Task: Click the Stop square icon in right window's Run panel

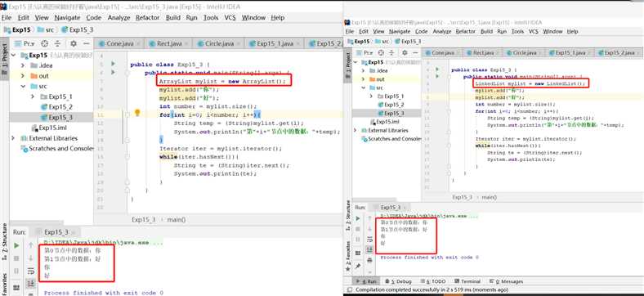Action: [358, 229]
